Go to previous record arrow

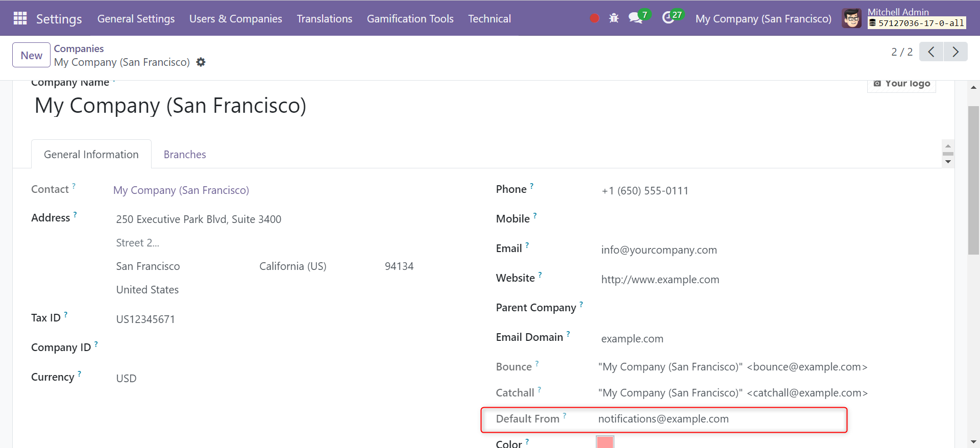point(931,52)
